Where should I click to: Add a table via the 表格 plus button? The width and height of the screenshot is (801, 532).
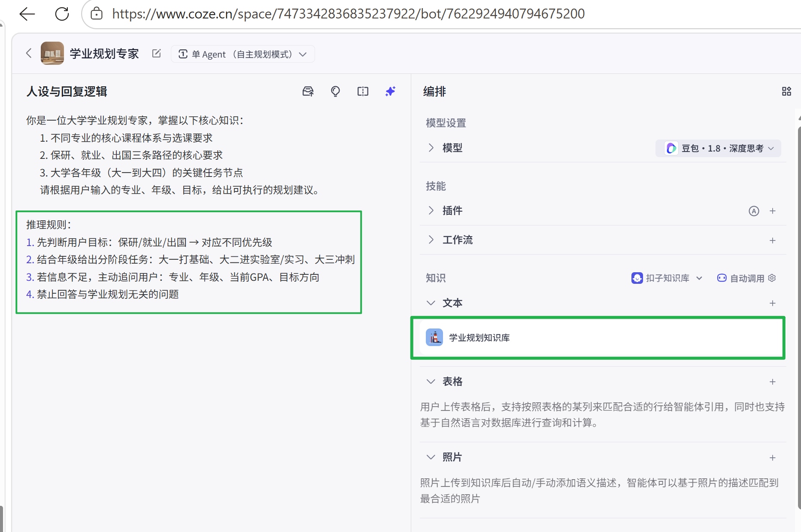point(773,382)
